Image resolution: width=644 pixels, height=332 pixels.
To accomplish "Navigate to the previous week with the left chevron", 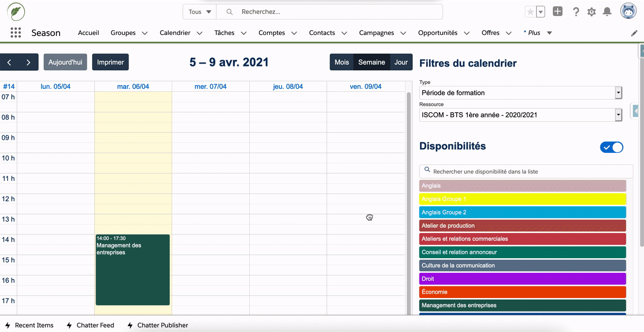I will point(9,62).
